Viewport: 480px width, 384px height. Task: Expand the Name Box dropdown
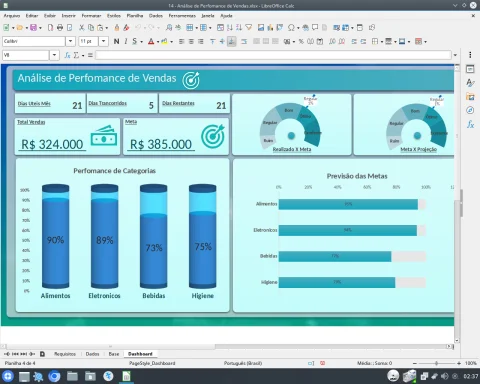[x=54, y=55]
